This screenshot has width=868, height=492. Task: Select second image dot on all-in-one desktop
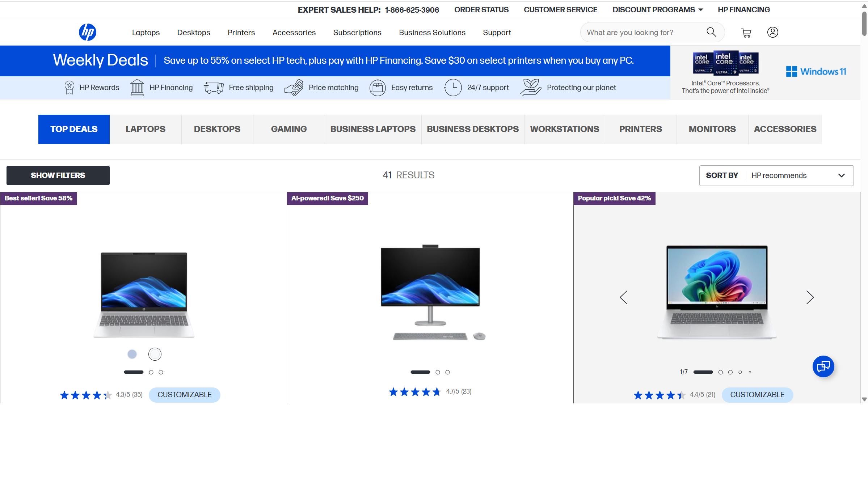coord(438,372)
